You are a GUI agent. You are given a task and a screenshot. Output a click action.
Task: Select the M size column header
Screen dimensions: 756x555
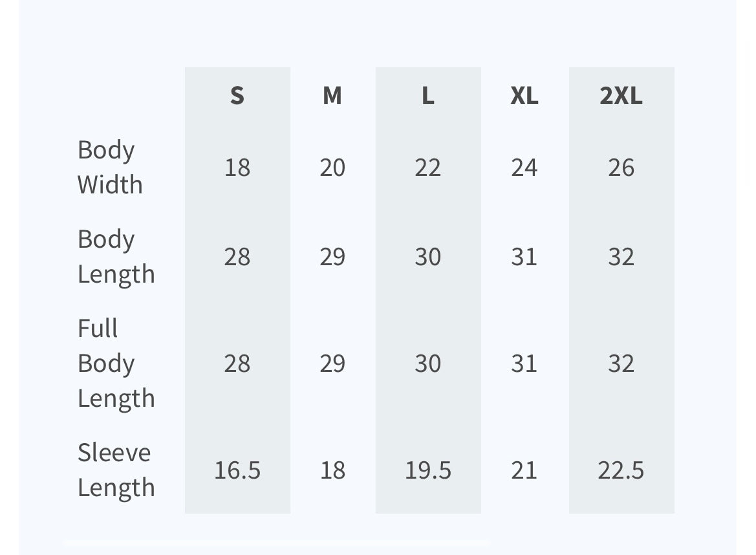pyautogui.click(x=332, y=96)
